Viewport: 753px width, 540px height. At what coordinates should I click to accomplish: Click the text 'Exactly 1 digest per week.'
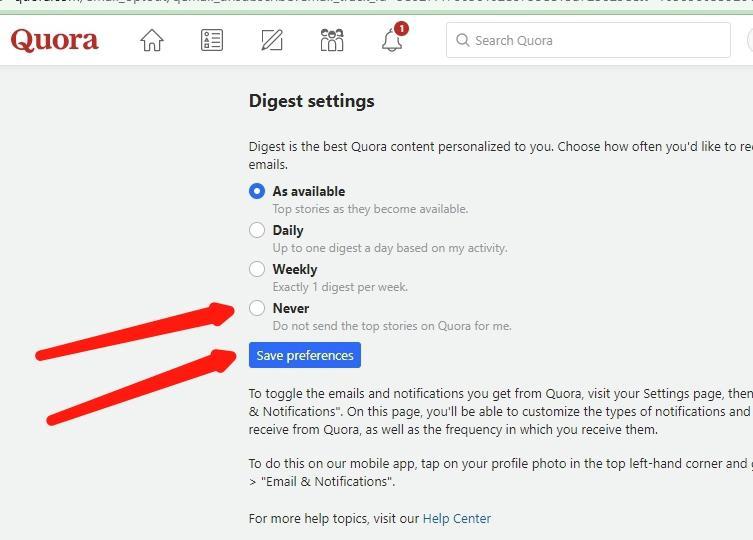[340, 287]
